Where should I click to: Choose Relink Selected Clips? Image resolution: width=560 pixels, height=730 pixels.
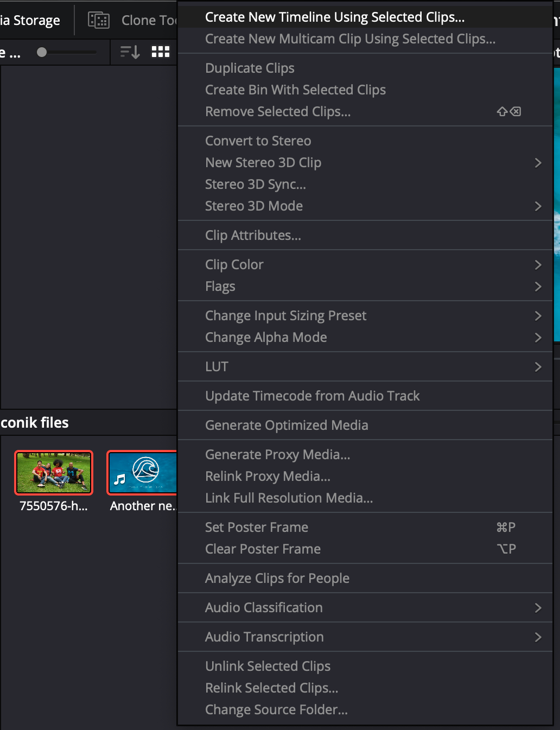click(272, 688)
